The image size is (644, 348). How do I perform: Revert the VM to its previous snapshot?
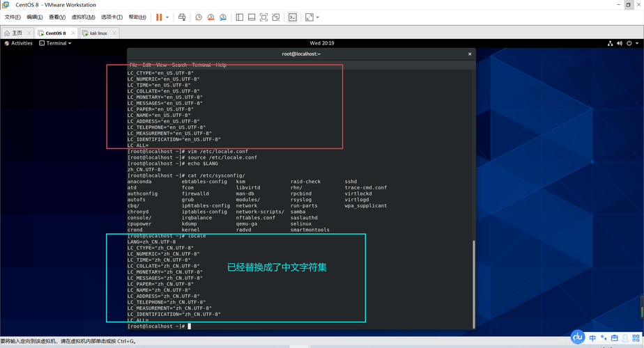coord(210,17)
